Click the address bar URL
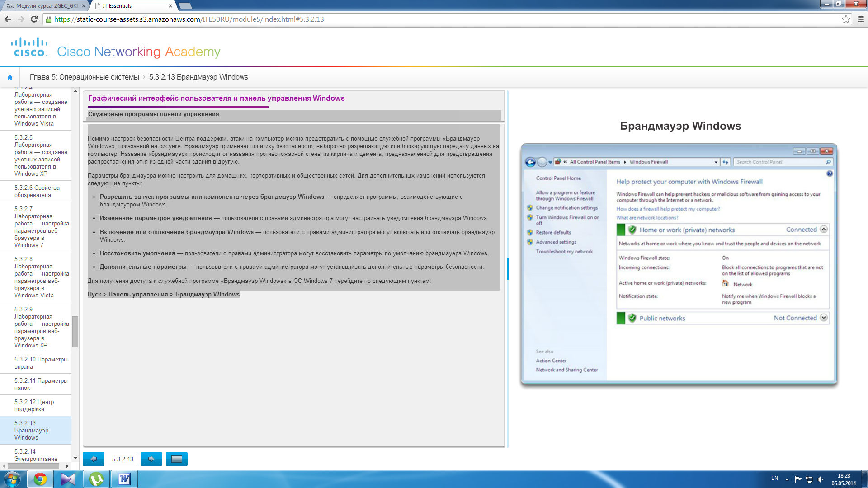The image size is (868, 488). pos(189,19)
